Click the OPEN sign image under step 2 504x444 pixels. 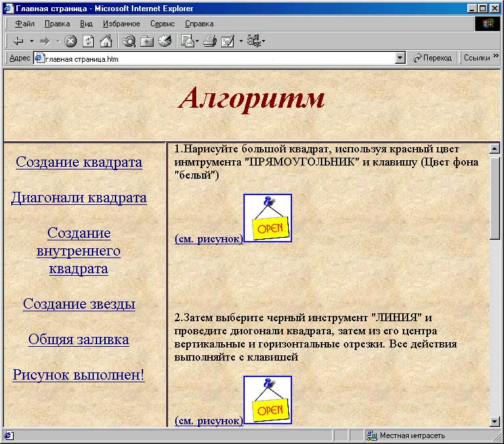[x=268, y=400]
